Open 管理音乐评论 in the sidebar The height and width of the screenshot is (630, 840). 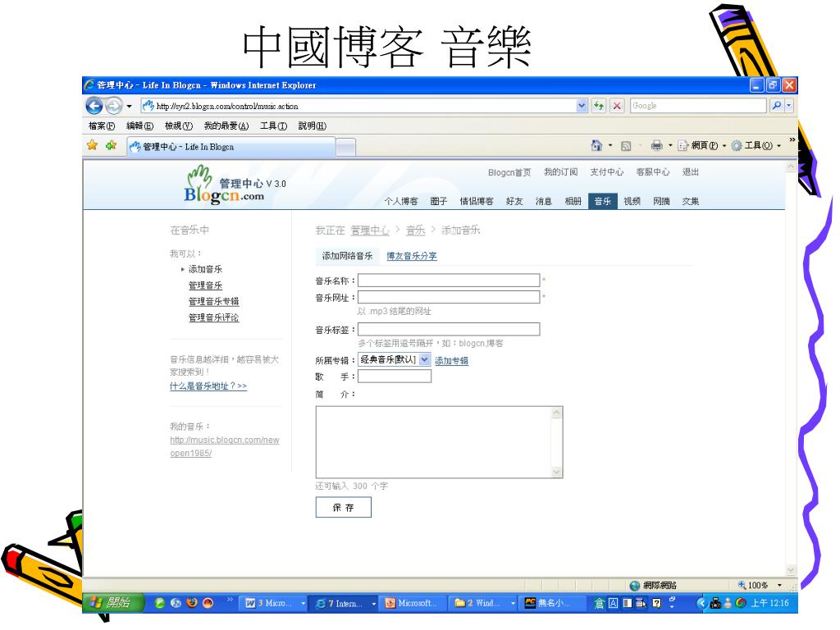[214, 317]
